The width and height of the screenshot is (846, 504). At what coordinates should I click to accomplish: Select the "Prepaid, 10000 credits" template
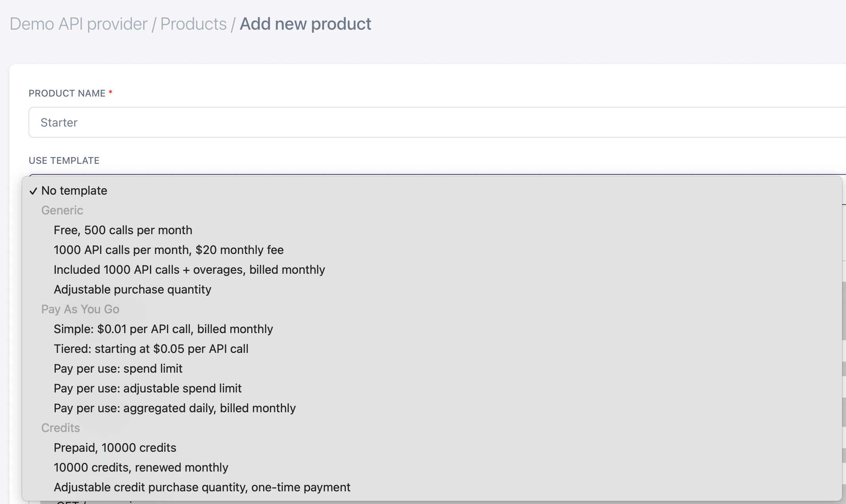[115, 447]
